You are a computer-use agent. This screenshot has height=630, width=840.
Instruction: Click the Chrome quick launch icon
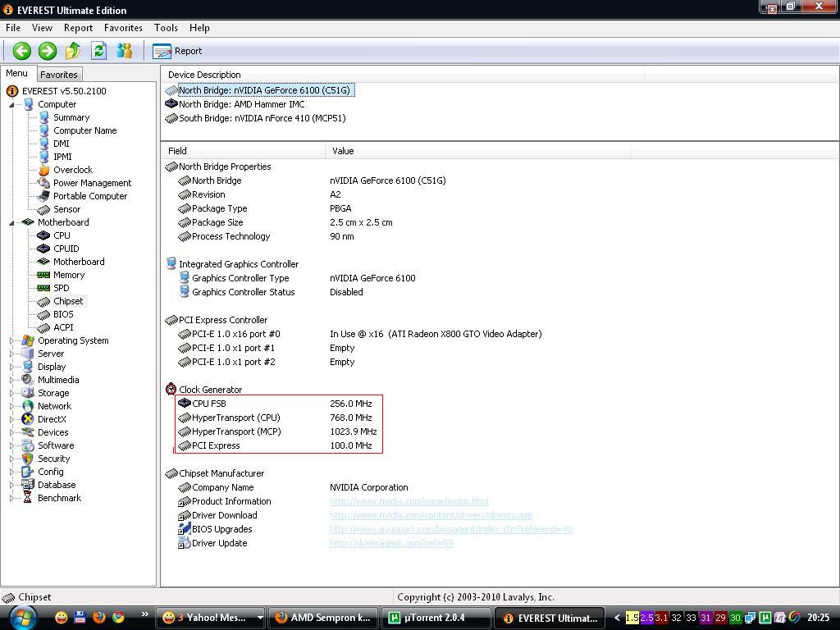pos(118,617)
